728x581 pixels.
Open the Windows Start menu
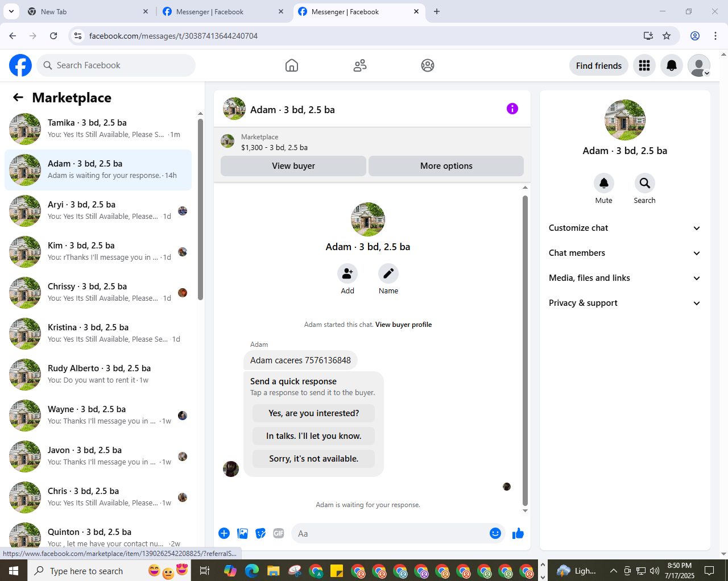pos(14,571)
